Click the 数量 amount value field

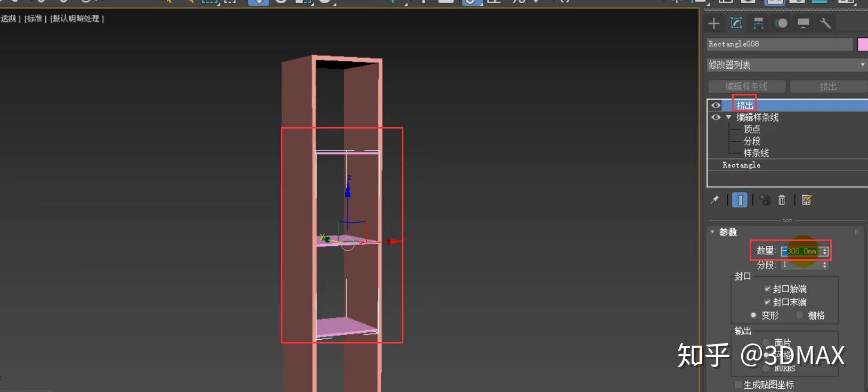pos(801,251)
